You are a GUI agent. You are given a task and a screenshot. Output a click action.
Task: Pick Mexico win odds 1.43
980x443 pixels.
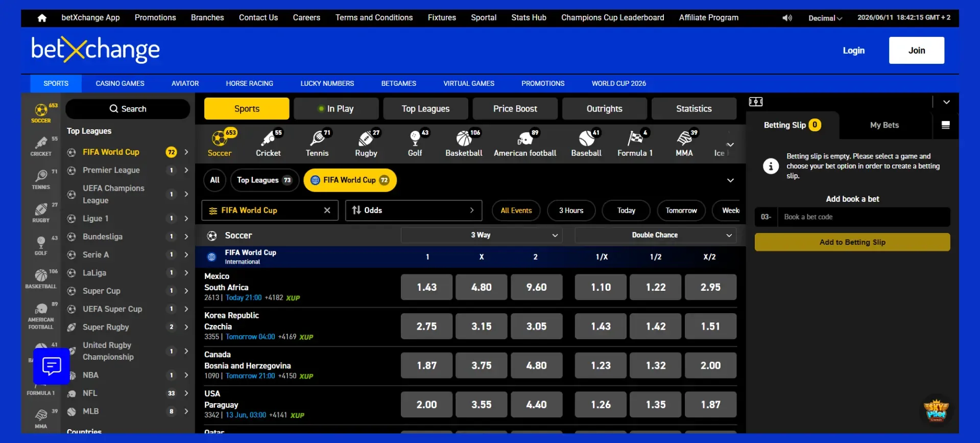[x=427, y=287]
